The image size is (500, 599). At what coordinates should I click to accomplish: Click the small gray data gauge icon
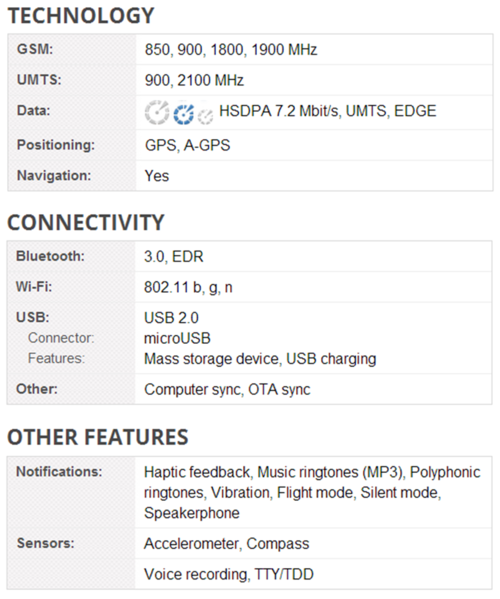pos(206,117)
